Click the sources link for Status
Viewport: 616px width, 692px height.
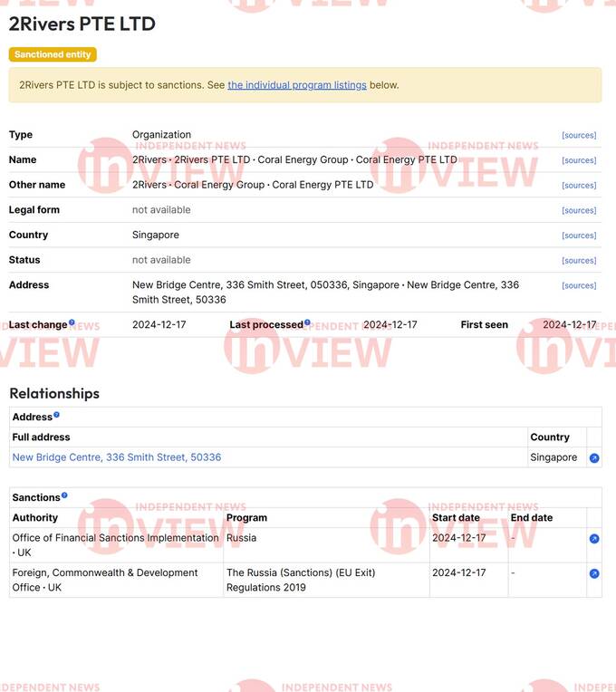pos(579,261)
